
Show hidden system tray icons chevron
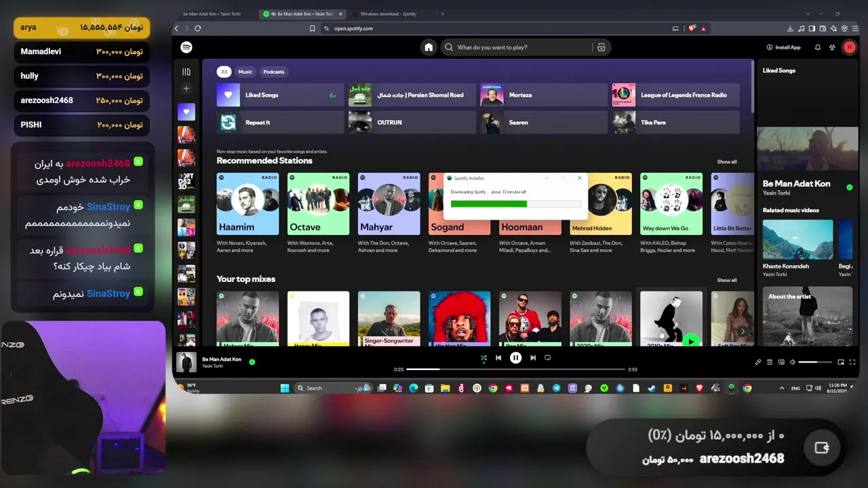[782, 388]
